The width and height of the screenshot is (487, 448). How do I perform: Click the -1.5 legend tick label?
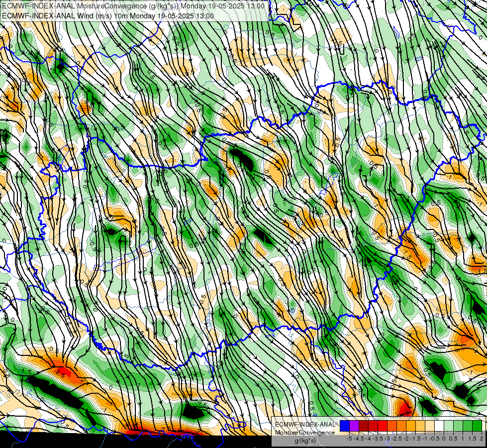click(415, 439)
